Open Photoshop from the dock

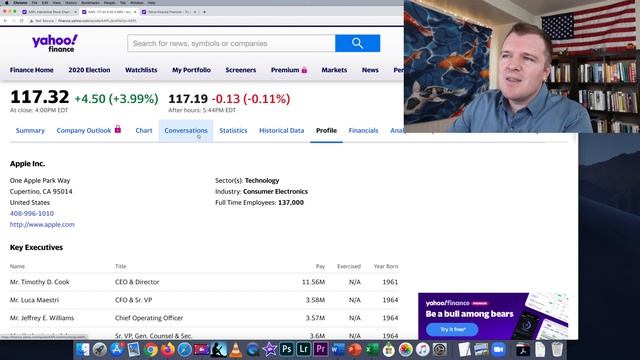tap(287, 350)
